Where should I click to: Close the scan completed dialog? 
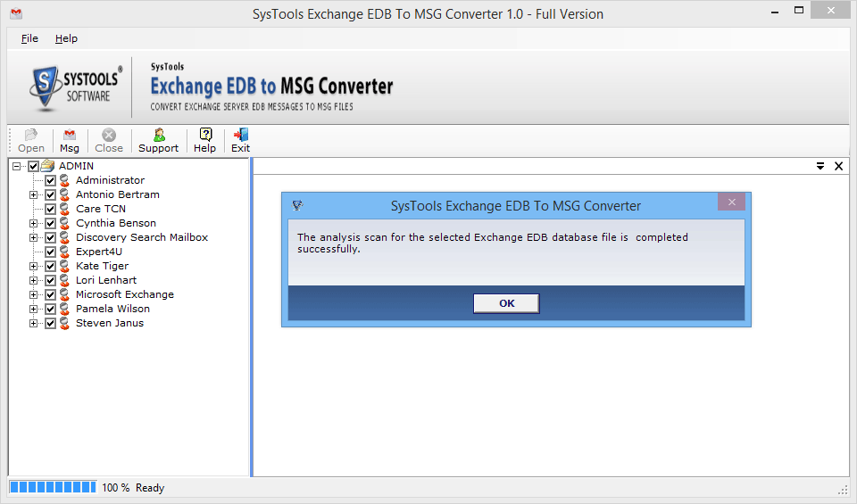coord(732,202)
